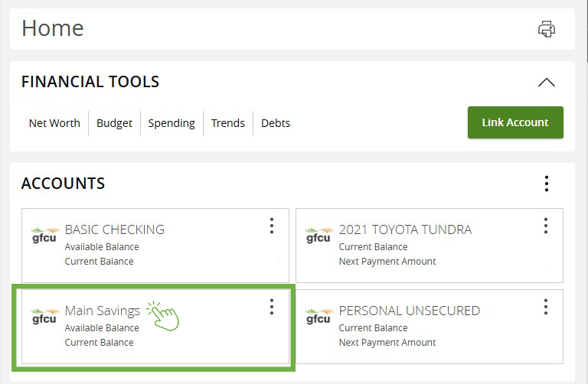Click the gfcu logo beside Personal Unsecured
This screenshot has height=384, width=588.
click(x=318, y=316)
